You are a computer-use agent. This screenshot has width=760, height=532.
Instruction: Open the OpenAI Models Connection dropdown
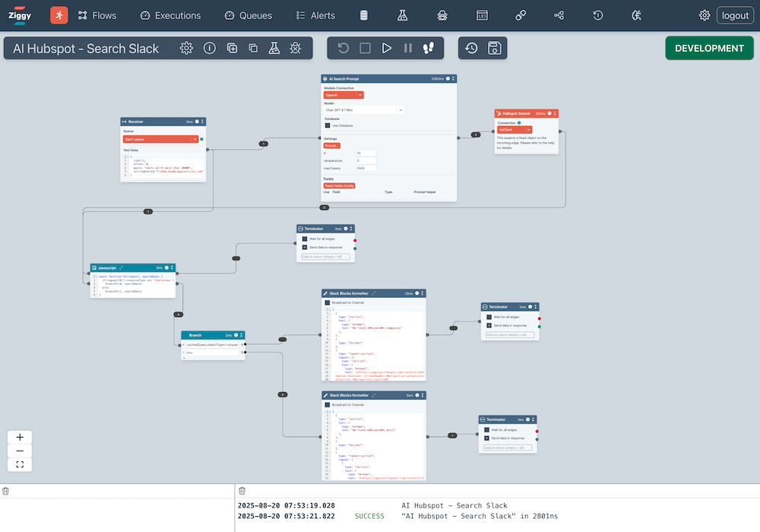coord(344,95)
